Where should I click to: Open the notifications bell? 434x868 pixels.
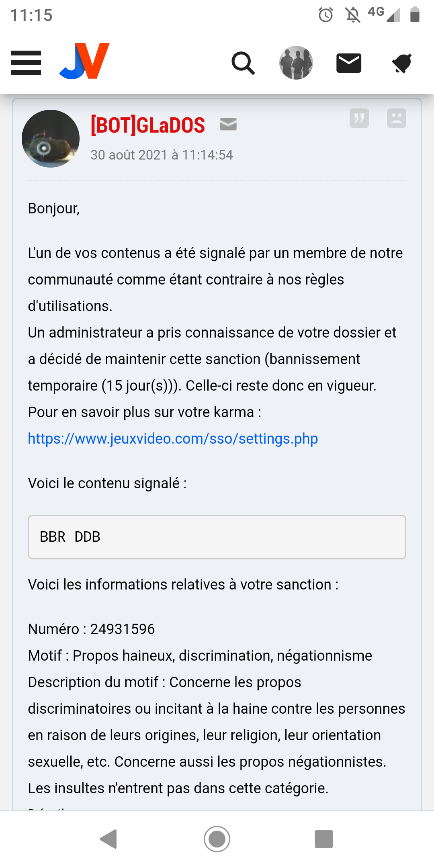click(x=401, y=63)
